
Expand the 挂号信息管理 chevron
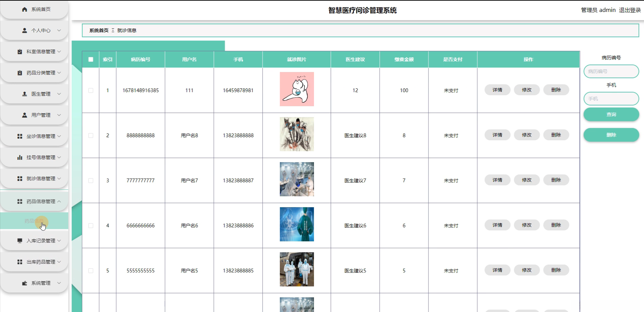(x=59, y=157)
